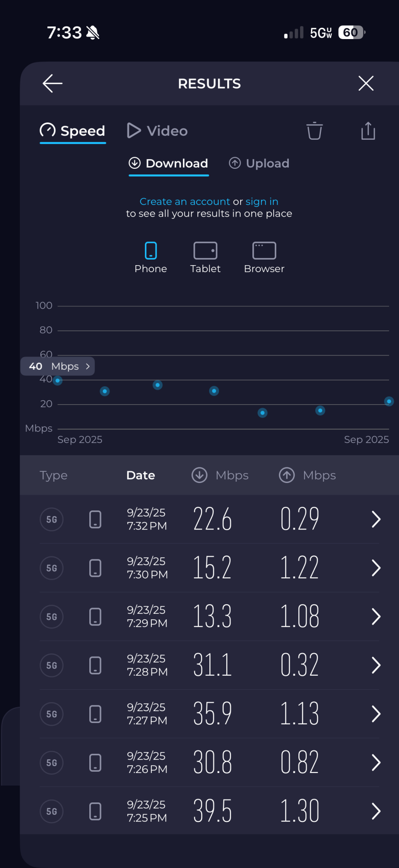Tap the share icon
399x868 pixels.
coord(368,131)
